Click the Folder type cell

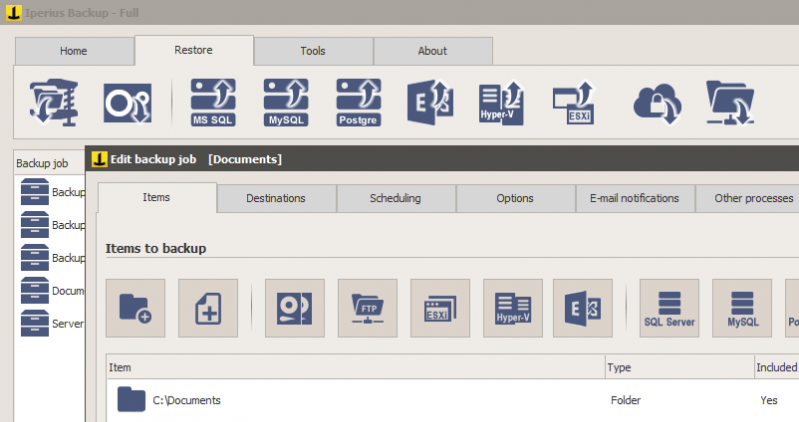click(626, 400)
